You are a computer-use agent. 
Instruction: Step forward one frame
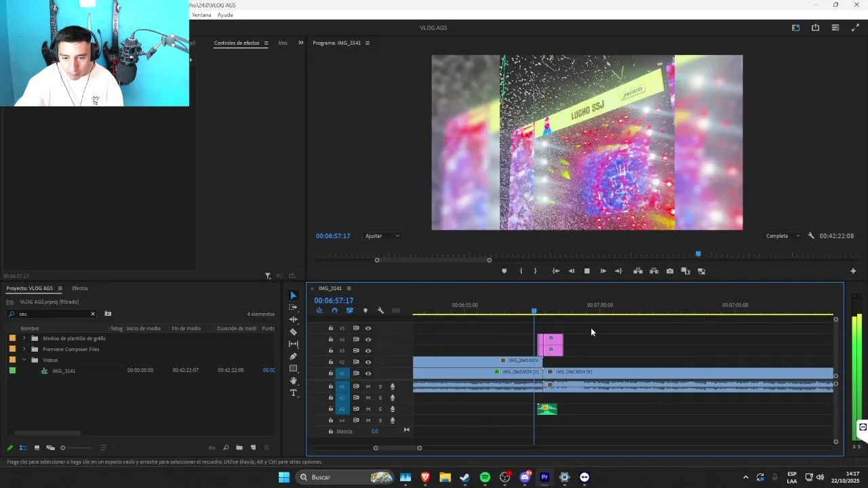(x=603, y=271)
